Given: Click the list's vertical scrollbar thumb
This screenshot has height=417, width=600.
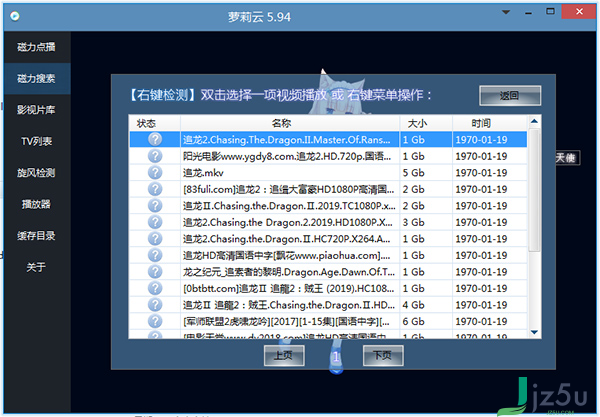Looking at the screenshot, I should [534, 190].
